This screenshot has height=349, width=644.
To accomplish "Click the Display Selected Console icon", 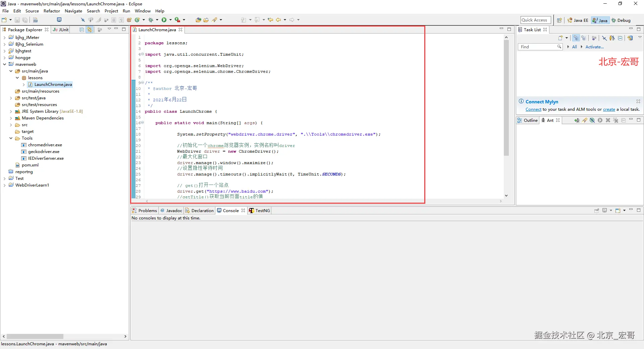I will click(x=604, y=210).
